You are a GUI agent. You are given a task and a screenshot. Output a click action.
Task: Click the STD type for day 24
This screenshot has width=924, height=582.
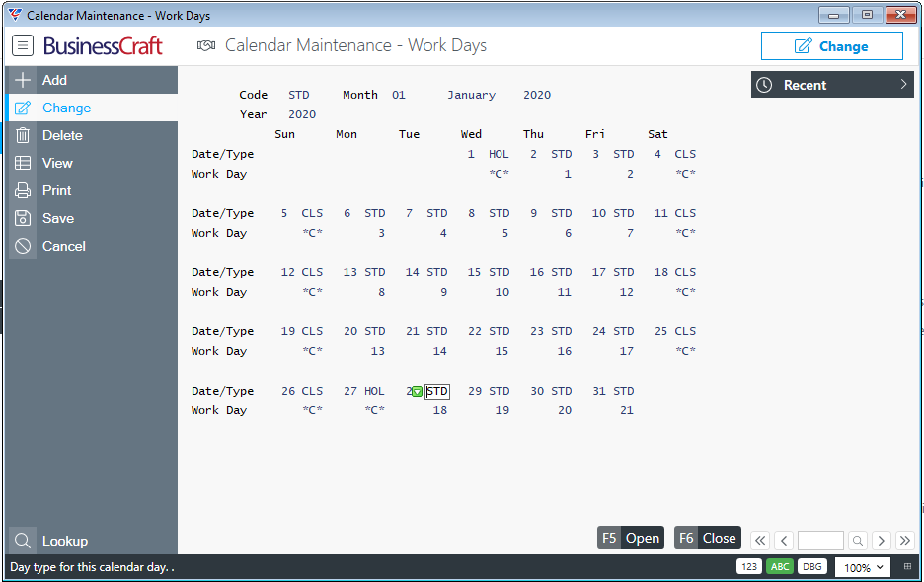coord(624,331)
